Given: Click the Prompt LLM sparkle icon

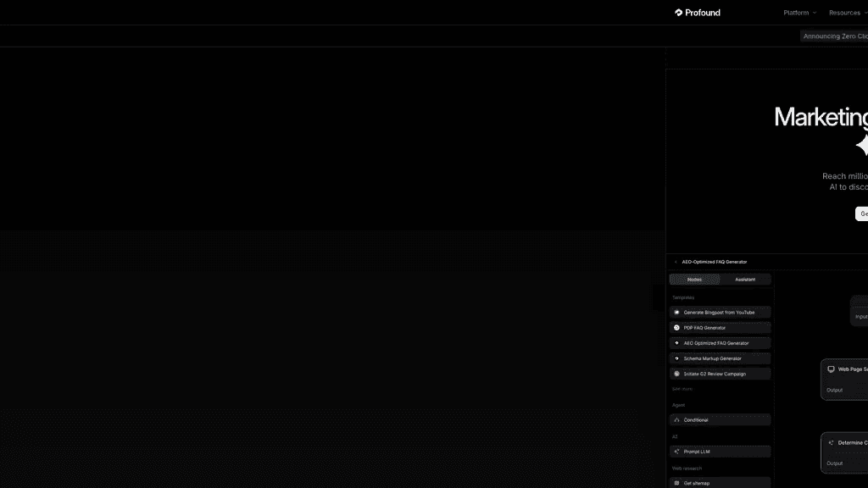Looking at the screenshot, I should (x=676, y=452).
